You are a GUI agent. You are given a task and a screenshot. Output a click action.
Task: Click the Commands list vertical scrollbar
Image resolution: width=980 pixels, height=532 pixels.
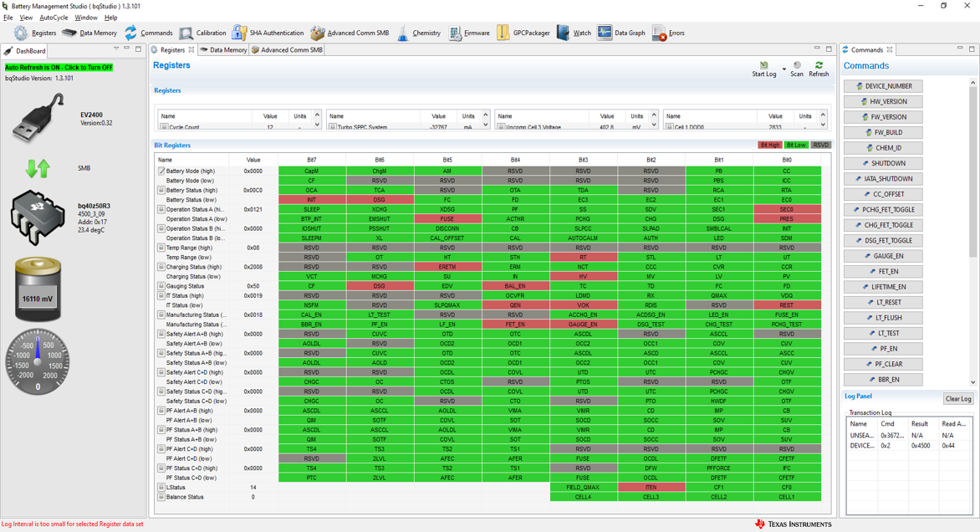coord(972,232)
